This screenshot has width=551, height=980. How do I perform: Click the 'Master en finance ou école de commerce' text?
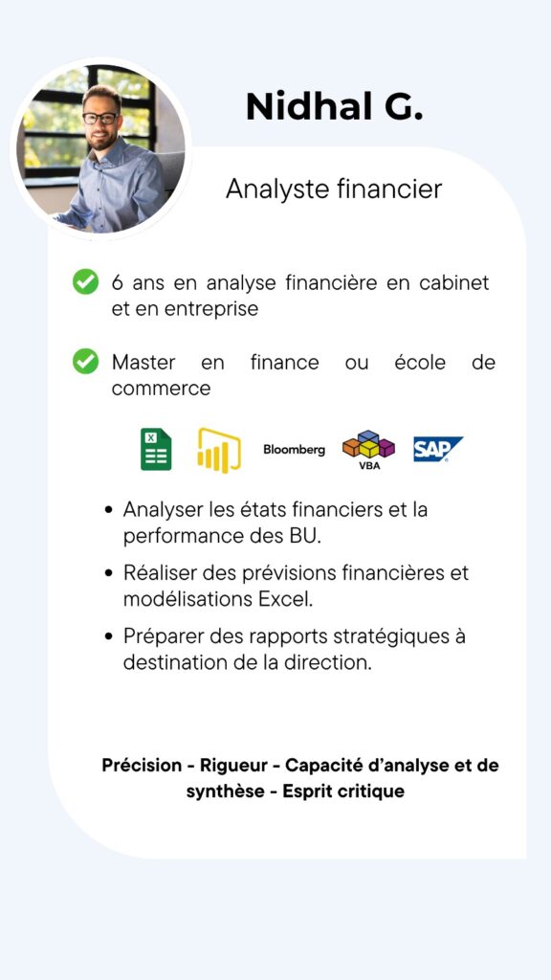[303, 375]
